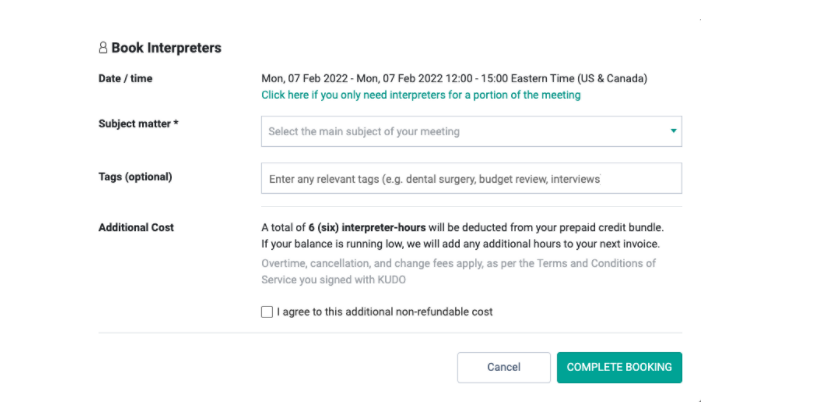The width and height of the screenshot is (814, 415).
Task: Click the 'Select the main subject' placeholder text
Action: click(x=364, y=131)
